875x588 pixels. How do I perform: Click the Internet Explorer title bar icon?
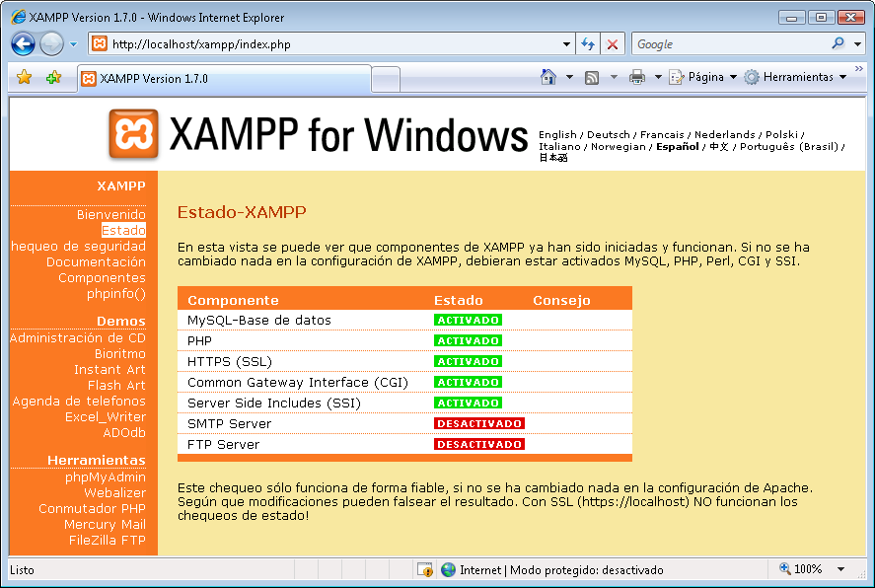click(x=19, y=17)
